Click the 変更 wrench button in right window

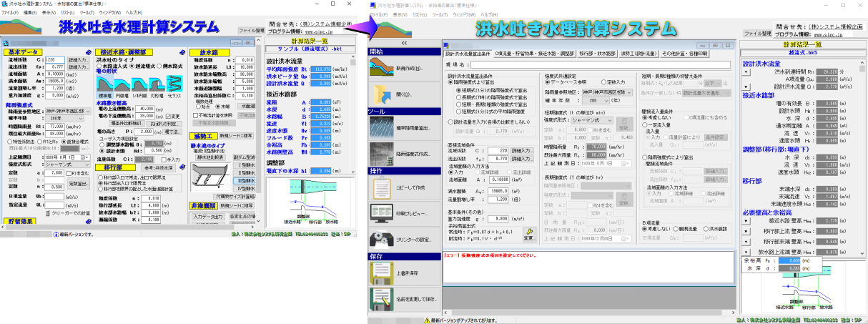click(x=529, y=234)
